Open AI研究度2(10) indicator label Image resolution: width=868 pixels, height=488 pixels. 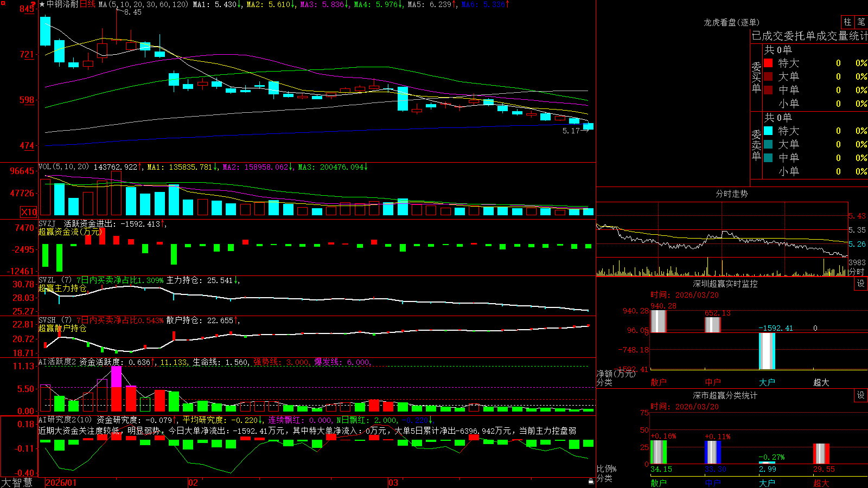coord(65,420)
